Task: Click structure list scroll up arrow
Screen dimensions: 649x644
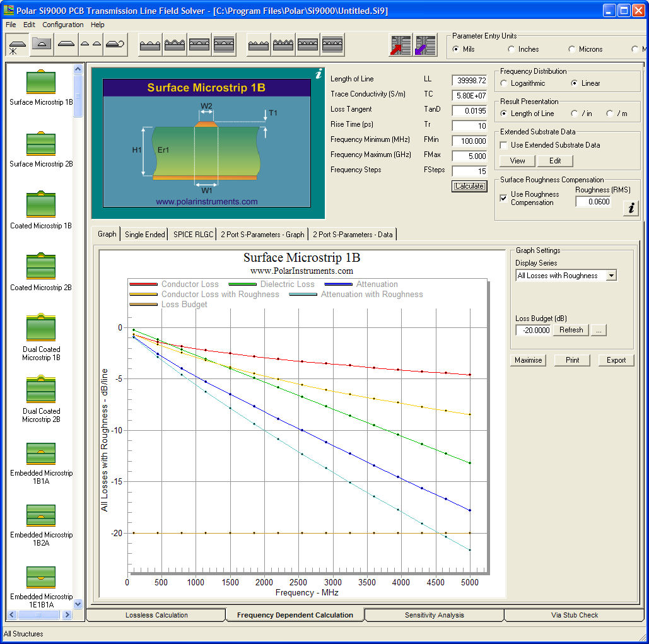Action: [x=78, y=69]
